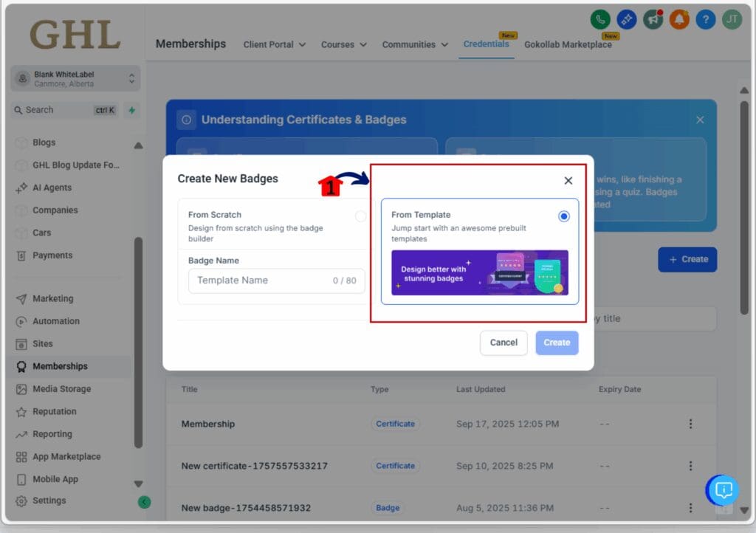Open the Gokollab Marketplace tab
The height and width of the screenshot is (533, 756).
coord(568,44)
